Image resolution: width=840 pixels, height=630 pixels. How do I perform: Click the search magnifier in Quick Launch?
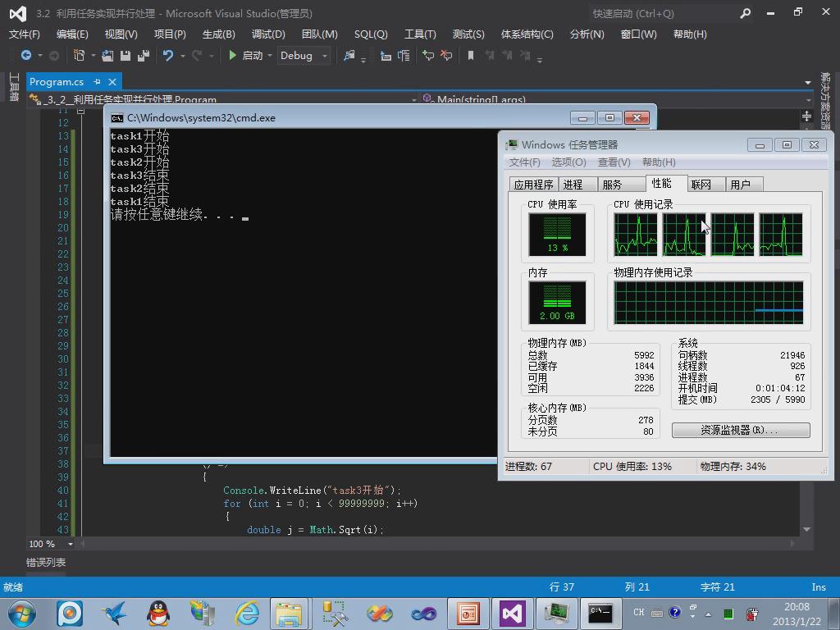[745, 13]
